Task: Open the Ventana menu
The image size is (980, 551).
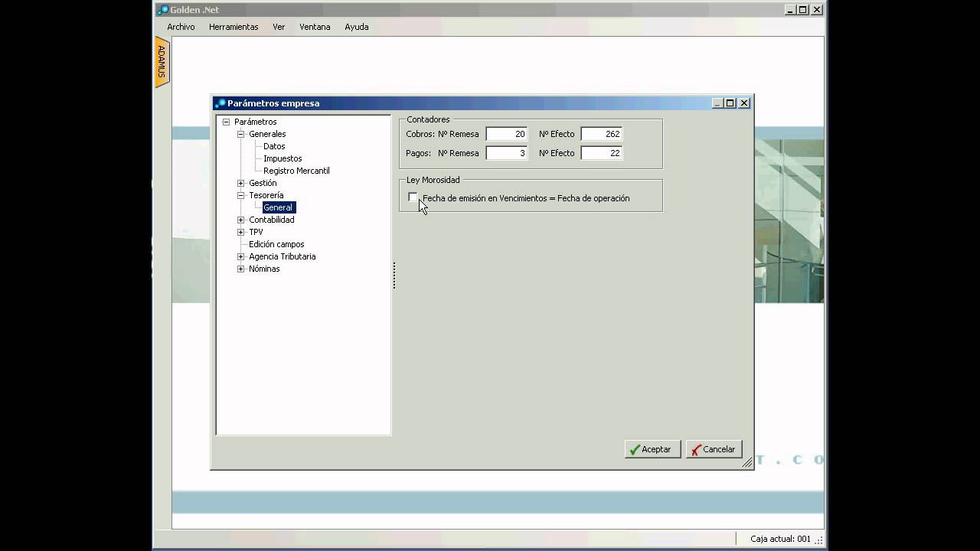Action: [x=315, y=27]
